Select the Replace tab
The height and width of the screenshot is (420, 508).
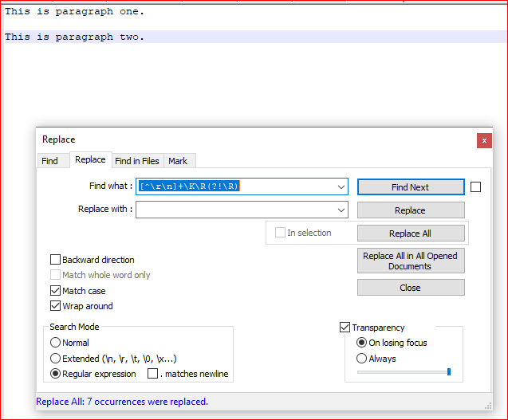point(90,159)
